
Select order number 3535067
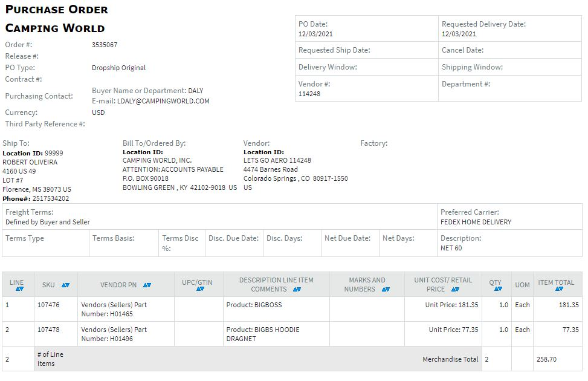click(105, 45)
